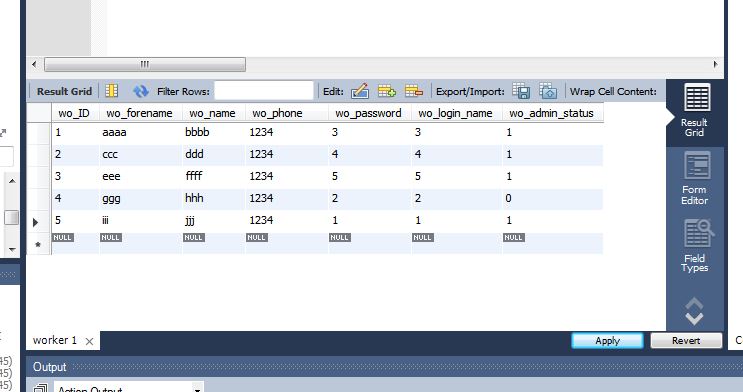
Task: Click the wo_phone cell in the ggg row
Action: pos(287,198)
